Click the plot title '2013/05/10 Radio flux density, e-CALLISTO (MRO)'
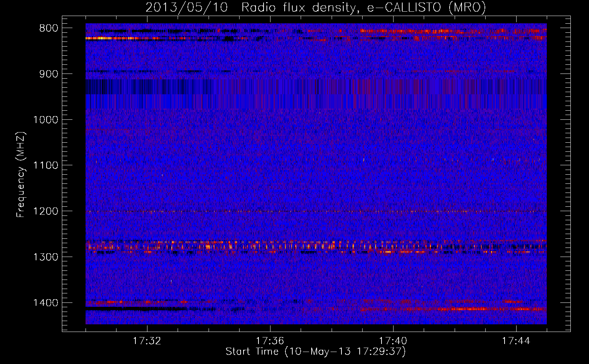Image resolution: width=589 pixels, height=364 pixels. [316, 7]
